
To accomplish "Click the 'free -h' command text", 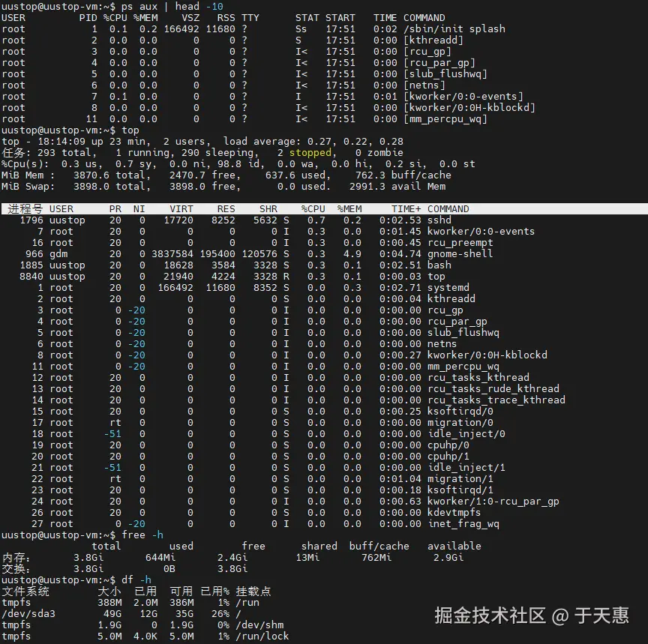I will (x=142, y=535).
